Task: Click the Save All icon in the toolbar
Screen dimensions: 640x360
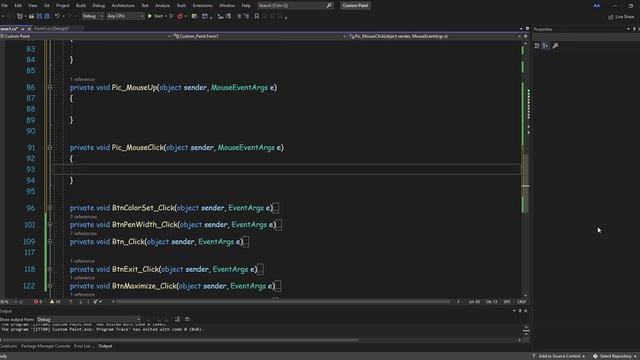Action: coord(47,16)
